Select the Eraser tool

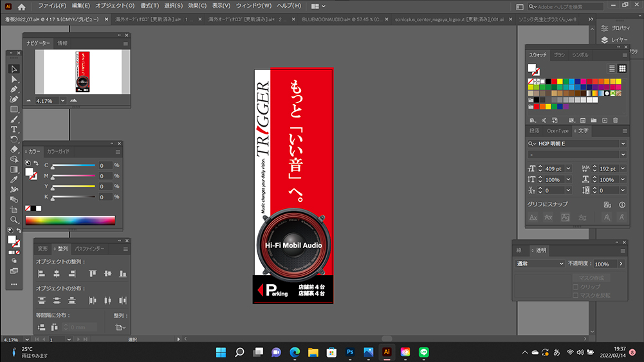[14, 149]
